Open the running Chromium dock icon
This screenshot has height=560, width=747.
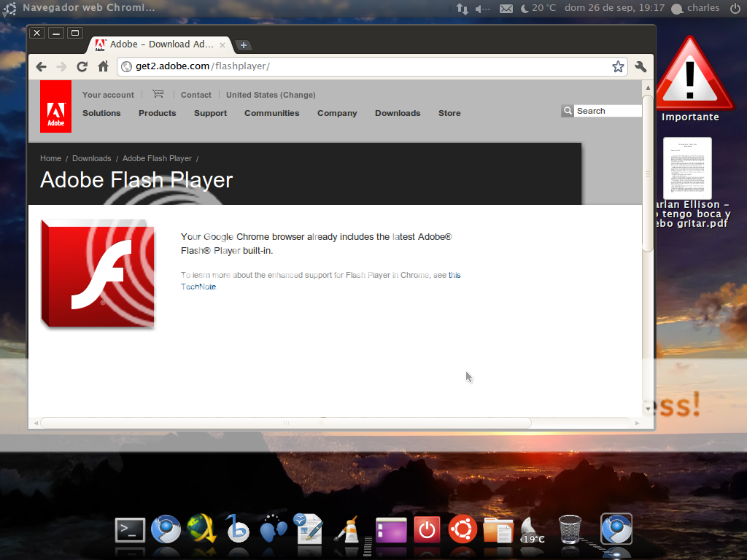(x=616, y=529)
